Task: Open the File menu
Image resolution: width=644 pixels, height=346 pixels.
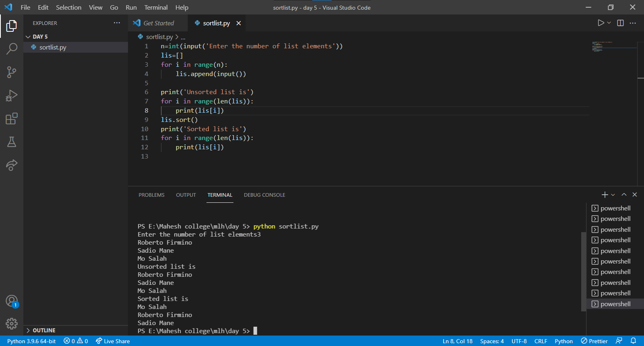Action: pos(25,7)
